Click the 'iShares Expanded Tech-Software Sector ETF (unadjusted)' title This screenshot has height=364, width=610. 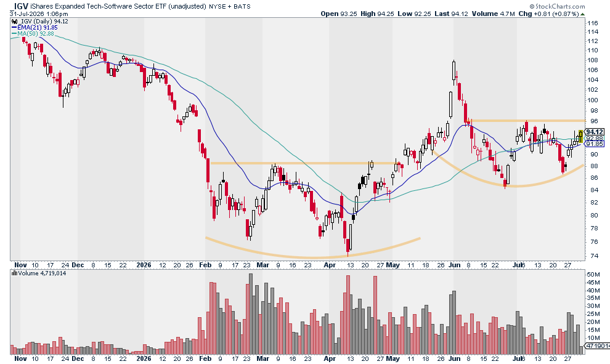[x=118, y=6]
